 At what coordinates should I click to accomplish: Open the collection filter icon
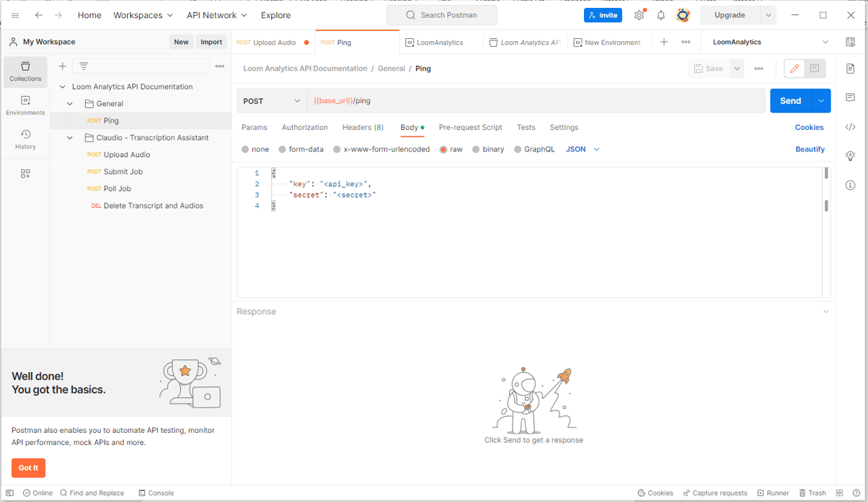[84, 66]
